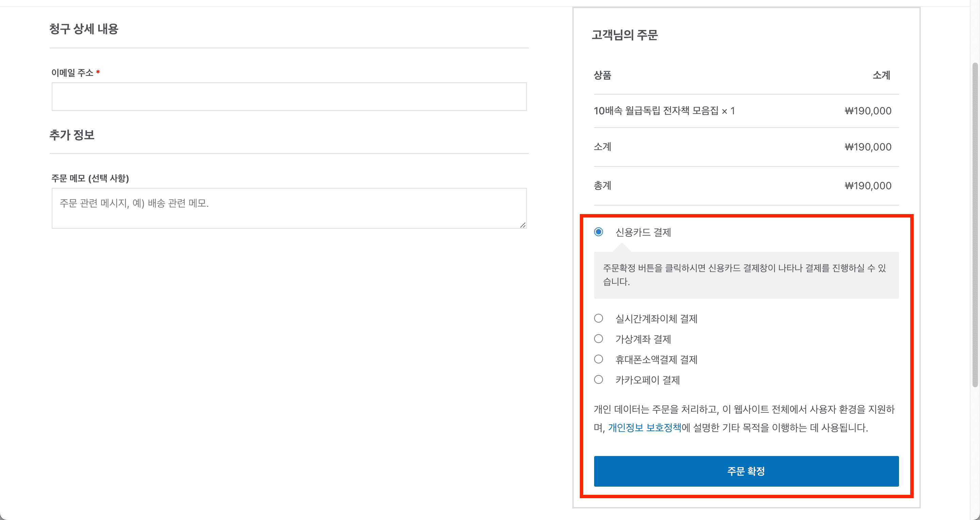Focus the 주문 메모 text area

click(x=289, y=208)
